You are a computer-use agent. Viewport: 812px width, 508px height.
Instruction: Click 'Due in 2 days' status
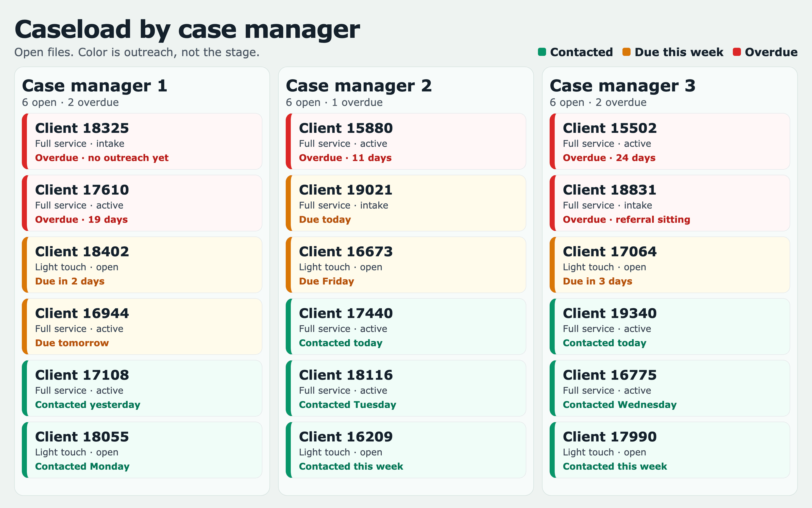click(70, 281)
